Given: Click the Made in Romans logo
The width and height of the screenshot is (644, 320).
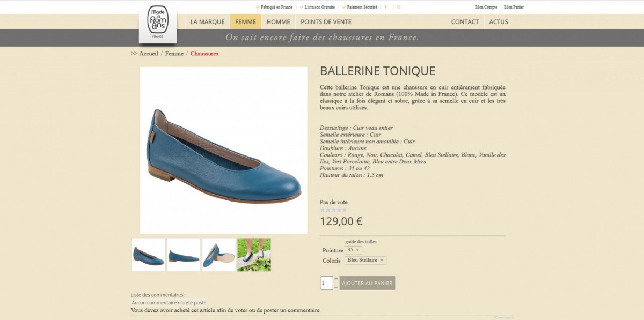Looking at the screenshot, I should (x=158, y=24).
